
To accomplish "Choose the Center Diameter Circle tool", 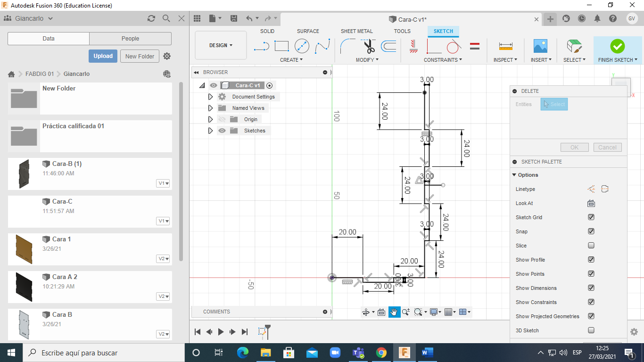I will [302, 46].
